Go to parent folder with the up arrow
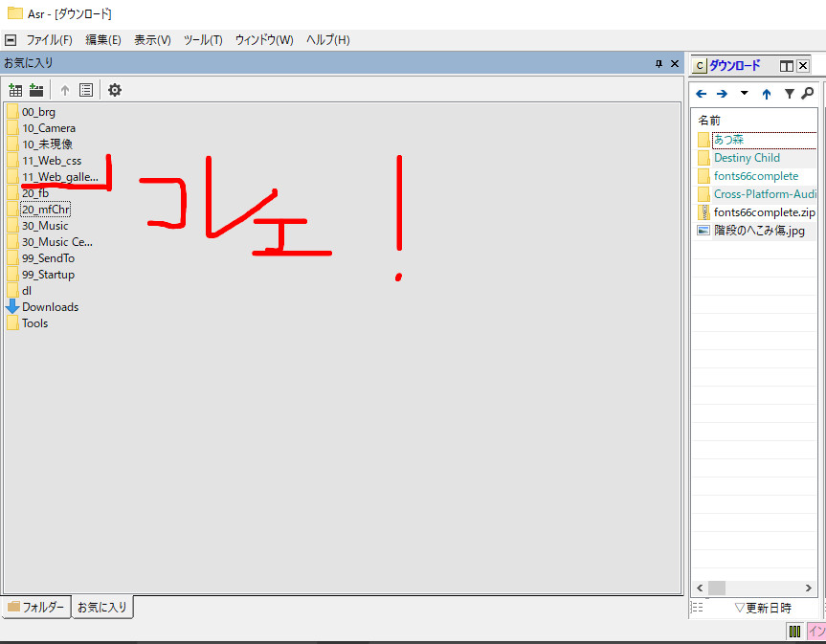This screenshot has height=644, width=826. (767, 94)
